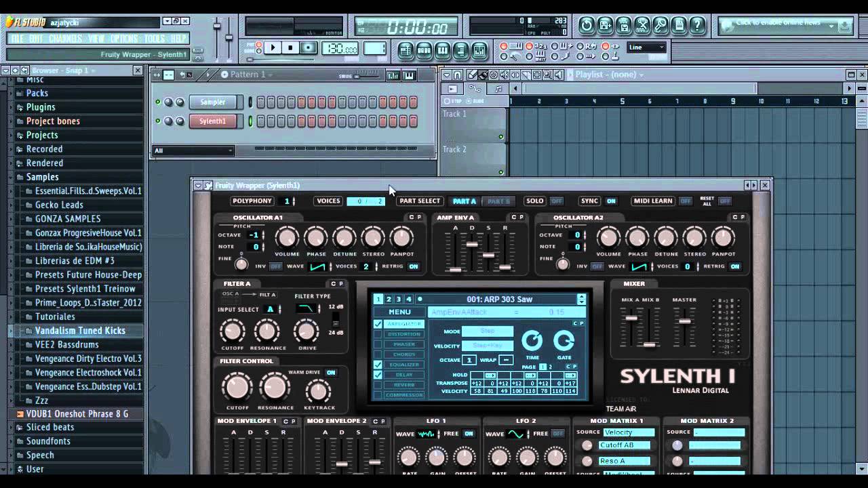The image size is (868, 488).
Task: Select the pencil draw tool in the Playlist
Action: pyautogui.click(x=472, y=75)
